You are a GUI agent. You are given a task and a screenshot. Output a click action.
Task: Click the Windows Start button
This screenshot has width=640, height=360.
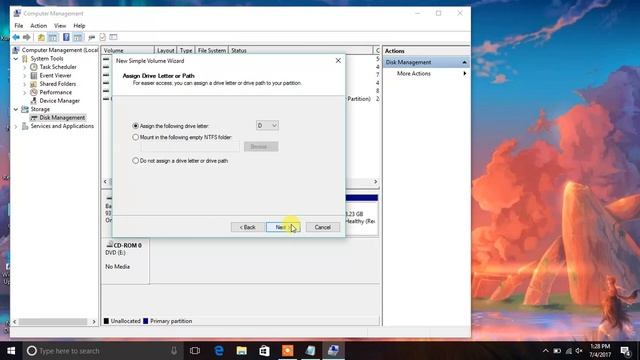(11, 351)
